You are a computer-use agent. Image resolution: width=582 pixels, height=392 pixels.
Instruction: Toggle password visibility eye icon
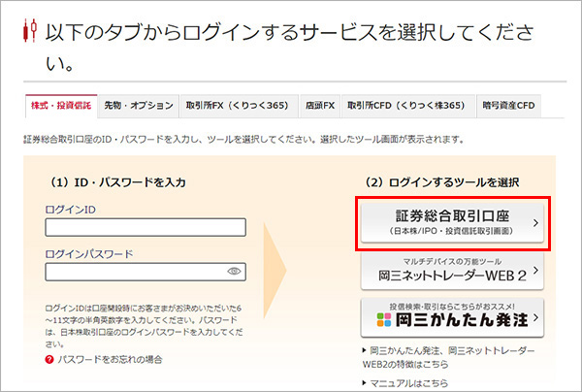(234, 272)
